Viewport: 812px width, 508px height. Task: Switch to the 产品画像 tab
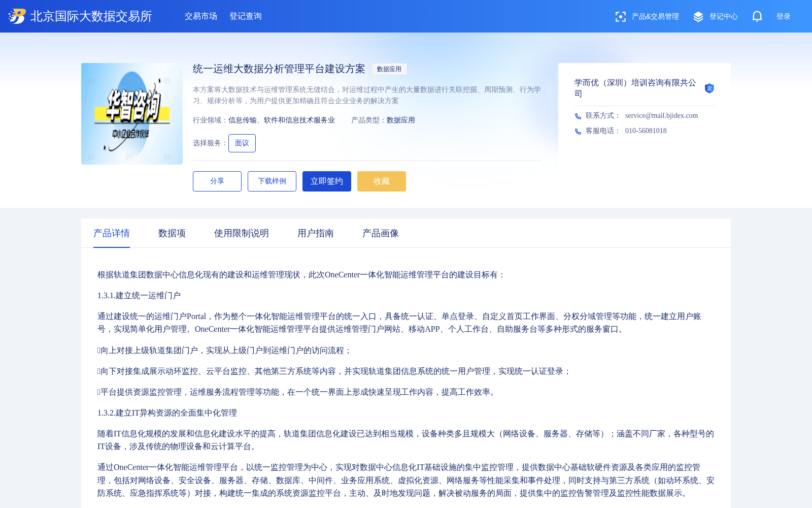(381, 233)
